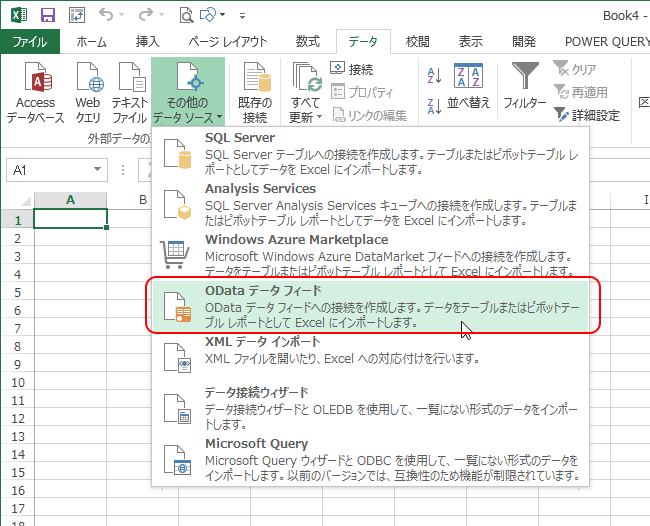Click the テキスト ファイル import icon

[129, 92]
